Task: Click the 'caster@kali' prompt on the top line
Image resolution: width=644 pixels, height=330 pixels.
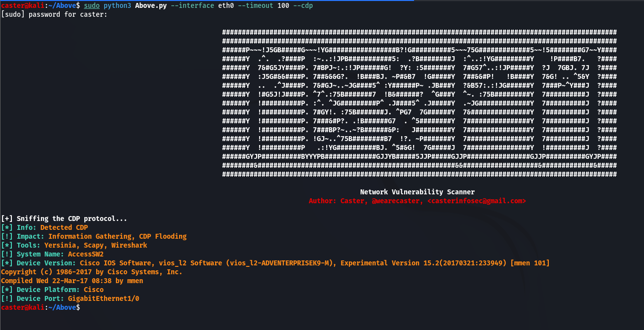Action: coord(23,5)
